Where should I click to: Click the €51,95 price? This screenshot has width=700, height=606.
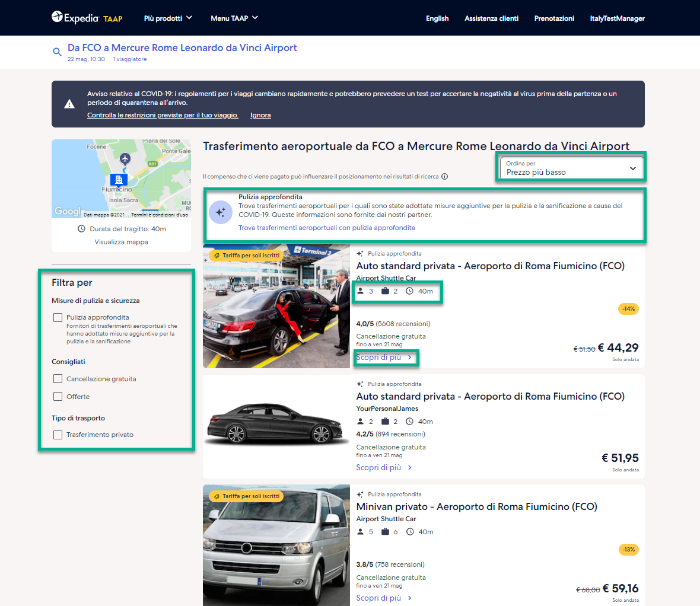pos(620,458)
